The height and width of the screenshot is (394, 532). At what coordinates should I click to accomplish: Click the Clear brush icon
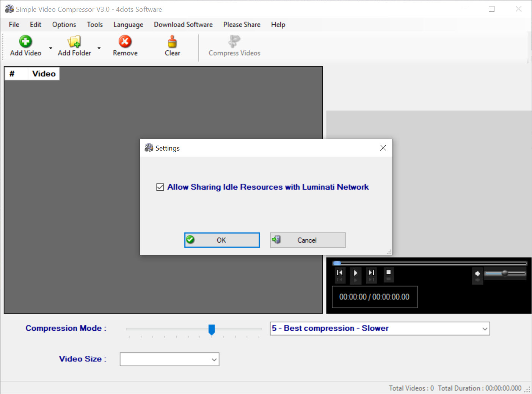tap(173, 41)
